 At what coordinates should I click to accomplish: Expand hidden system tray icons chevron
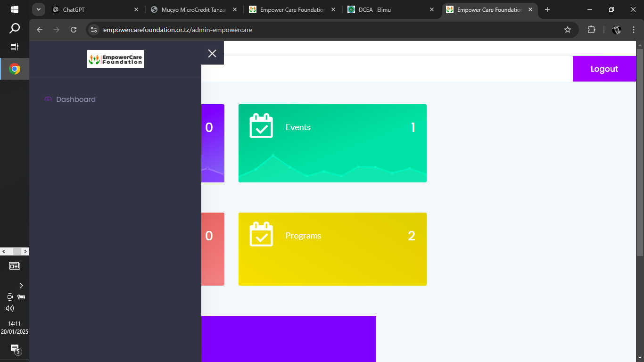tap(21, 286)
